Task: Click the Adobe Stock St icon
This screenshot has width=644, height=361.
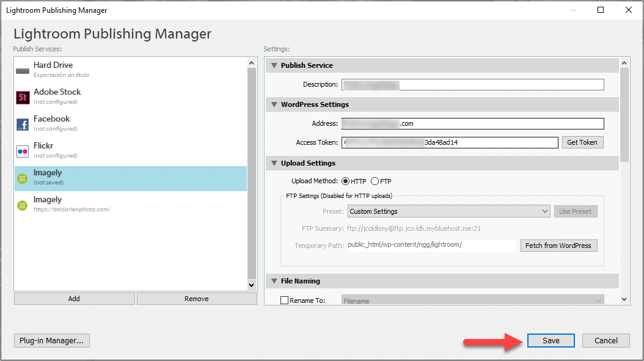Action: point(23,97)
